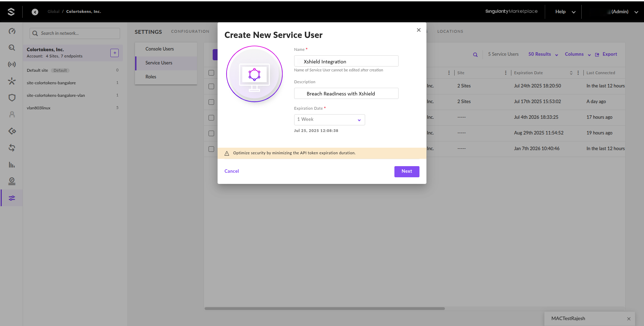Open the Expiration Date 1 Week dropdown
Image resolution: width=644 pixels, height=326 pixels.
pyautogui.click(x=329, y=120)
